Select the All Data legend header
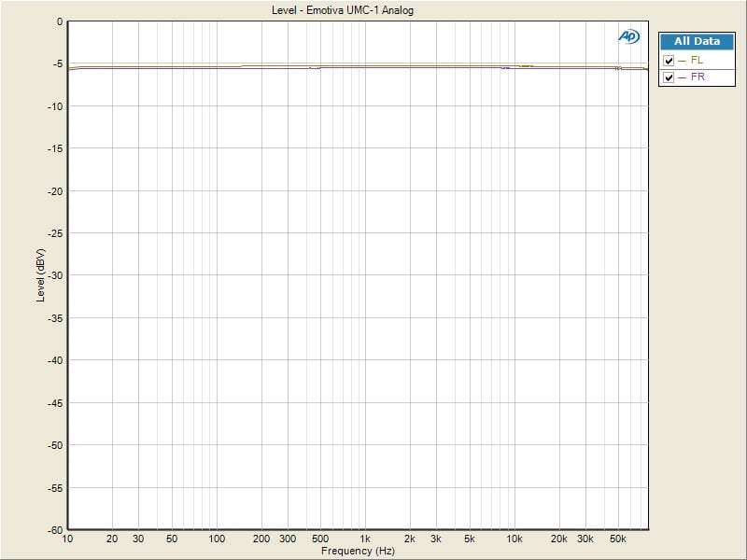The height and width of the screenshot is (560, 747). pyautogui.click(x=697, y=42)
